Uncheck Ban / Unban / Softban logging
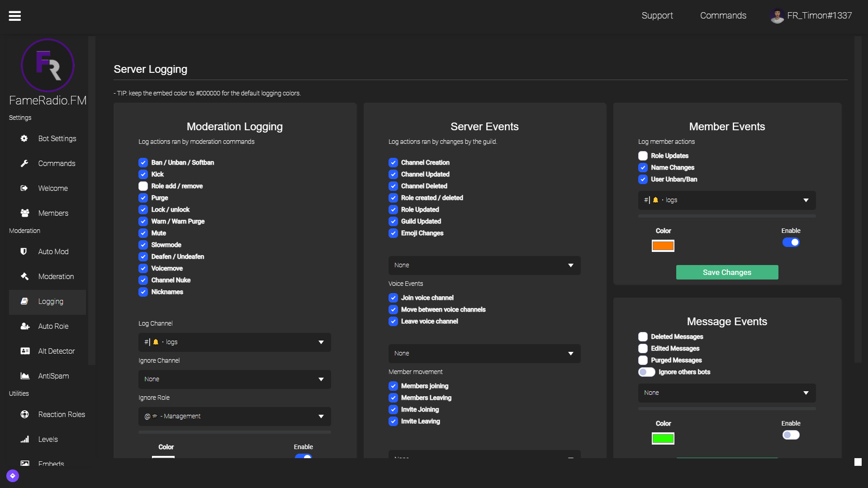This screenshot has height=488, width=868. tap(143, 162)
